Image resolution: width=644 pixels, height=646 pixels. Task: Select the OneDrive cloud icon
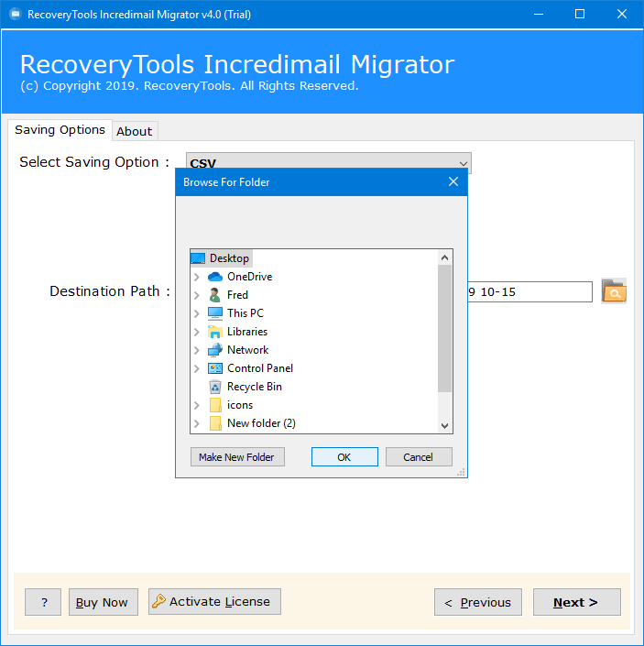(215, 277)
